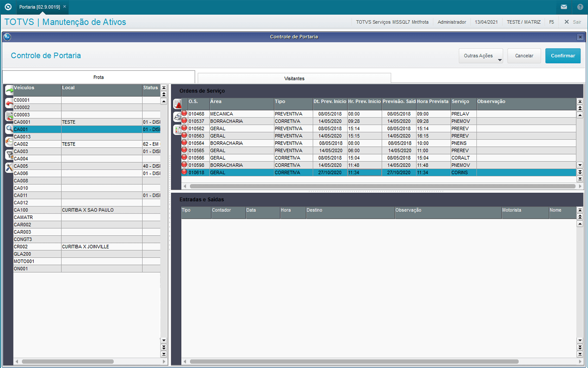Screen dimensions: 588x368
Task: Close the Portaria [02.9.0019] tab
Action: coord(64,7)
